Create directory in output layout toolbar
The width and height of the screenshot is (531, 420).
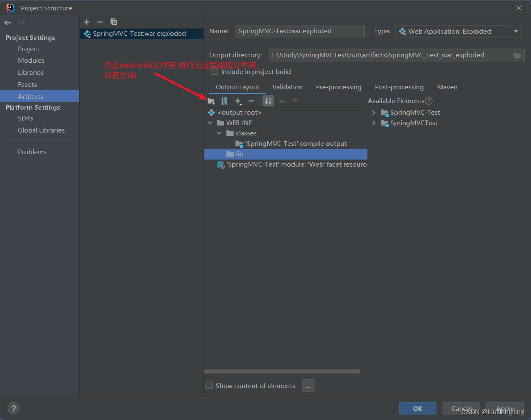pyautogui.click(x=211, y=101)
